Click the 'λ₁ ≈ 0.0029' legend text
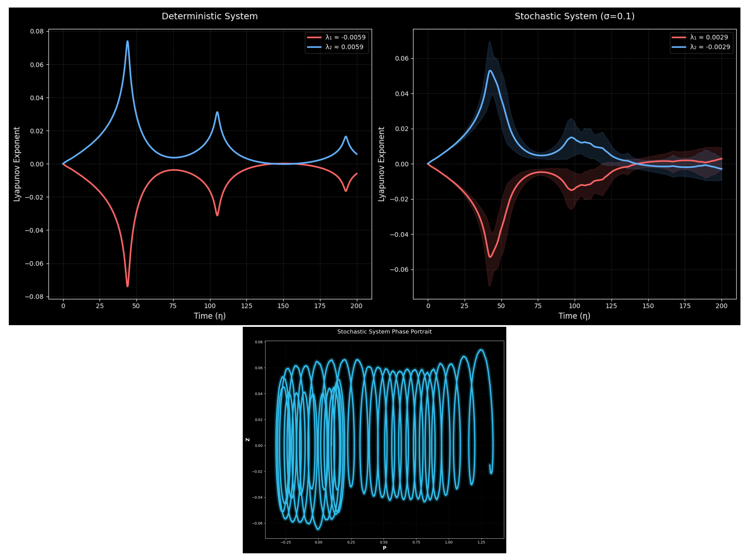 (x=709, y=37)
